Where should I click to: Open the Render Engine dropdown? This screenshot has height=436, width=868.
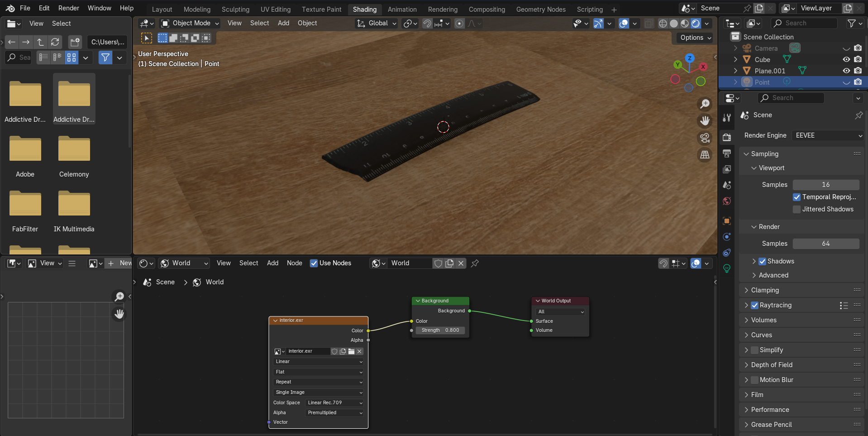click(828, 135)
